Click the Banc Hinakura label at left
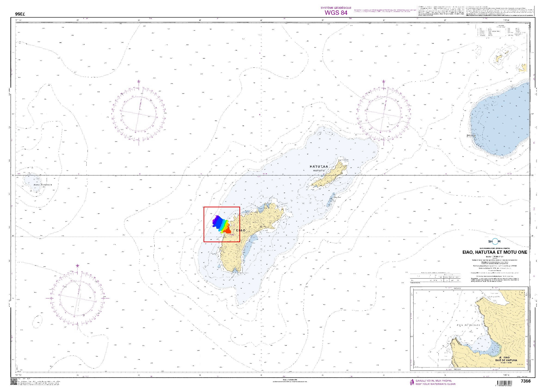Screen dimensions: 546x392 (x=43, y=185)
